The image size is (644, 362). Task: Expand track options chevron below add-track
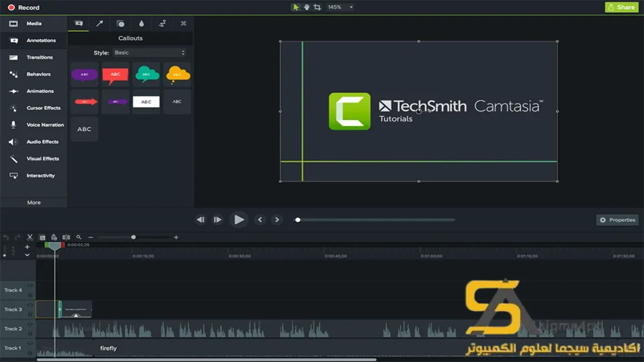pyautogui.click(x=27, y=255)
